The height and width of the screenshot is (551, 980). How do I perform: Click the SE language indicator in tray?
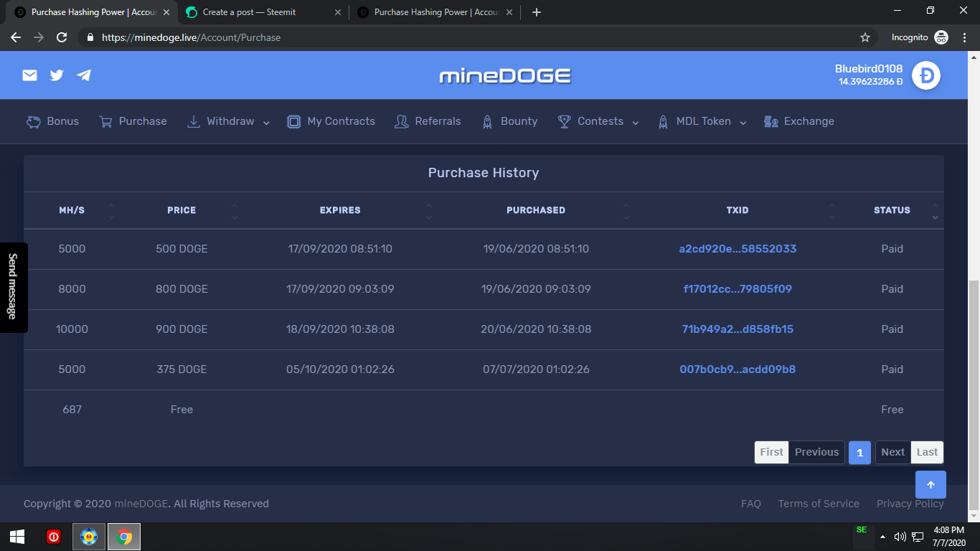862,530
